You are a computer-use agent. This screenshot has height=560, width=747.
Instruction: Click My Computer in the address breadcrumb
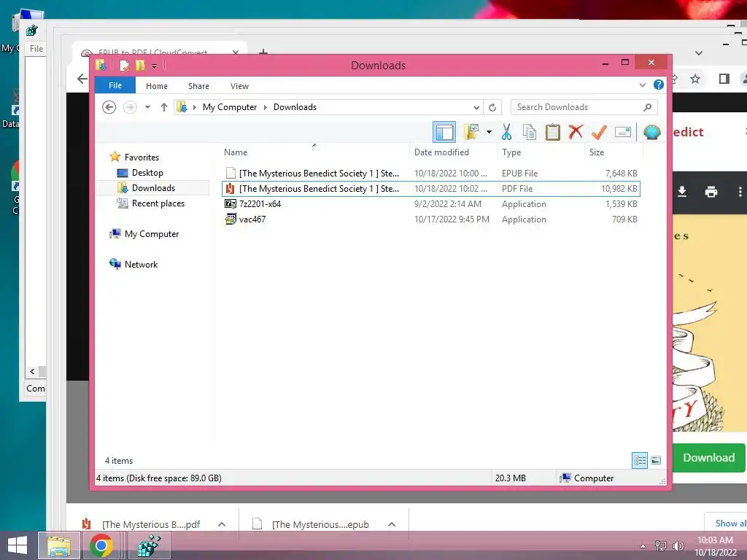230,107
